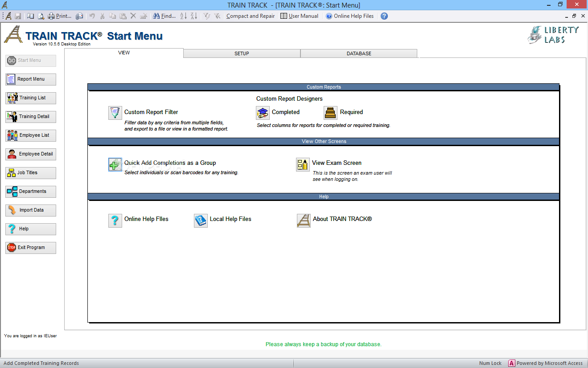The image size is (588, 368).
Task: Click the About TRAIN TRACK® label
Action: coord(342,219)
